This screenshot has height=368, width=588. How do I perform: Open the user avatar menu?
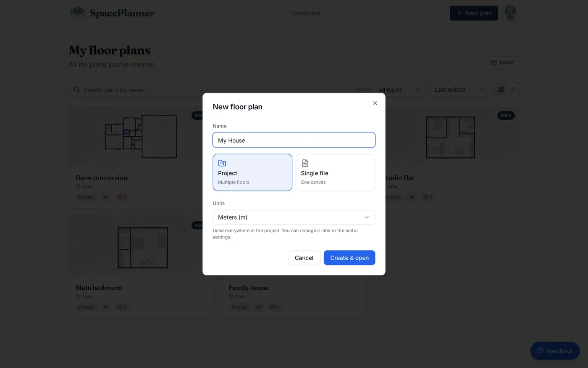pyautogui.click(x=510, y=13)
